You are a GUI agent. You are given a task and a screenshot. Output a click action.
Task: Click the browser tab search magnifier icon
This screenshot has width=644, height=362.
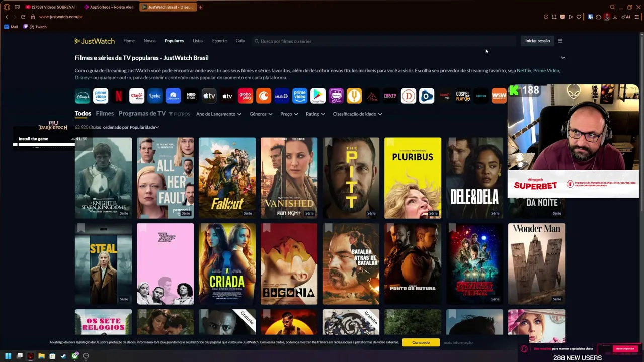[x=612, y=7]
